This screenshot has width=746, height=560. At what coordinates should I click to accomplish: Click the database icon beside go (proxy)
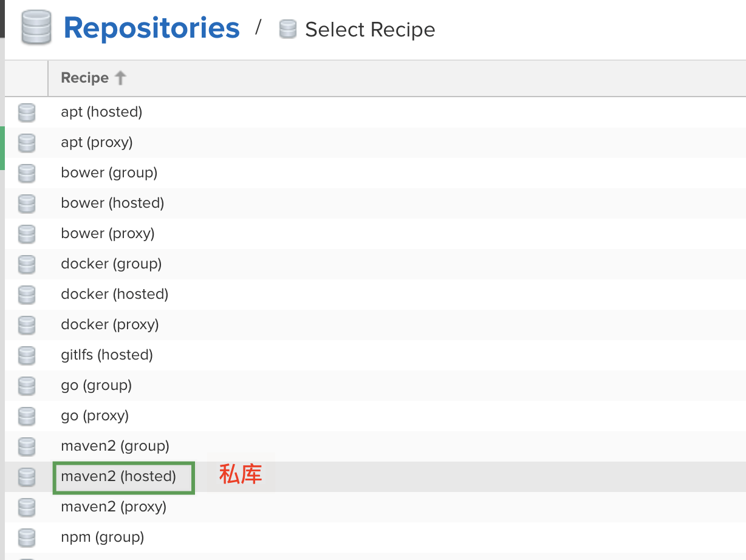27,416
